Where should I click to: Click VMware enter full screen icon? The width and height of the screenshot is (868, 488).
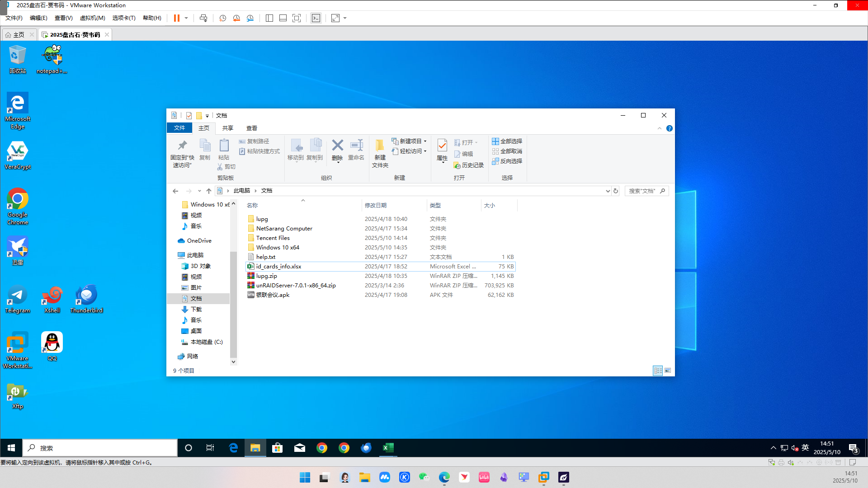tap(297, 18)
